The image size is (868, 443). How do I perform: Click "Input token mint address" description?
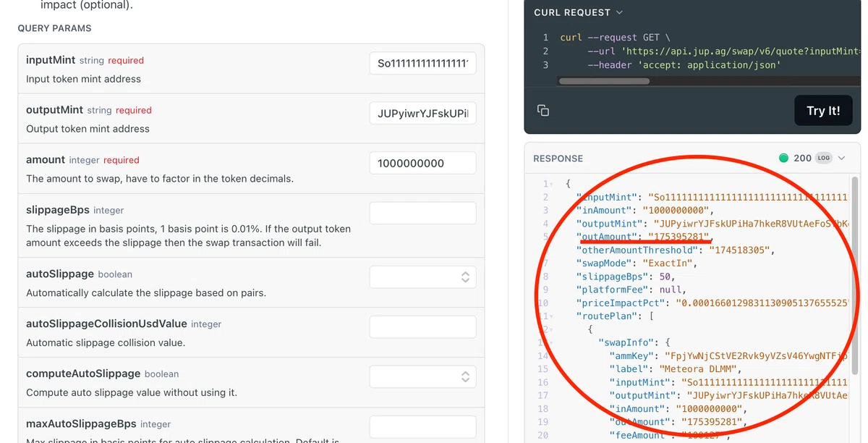[83, 79]
